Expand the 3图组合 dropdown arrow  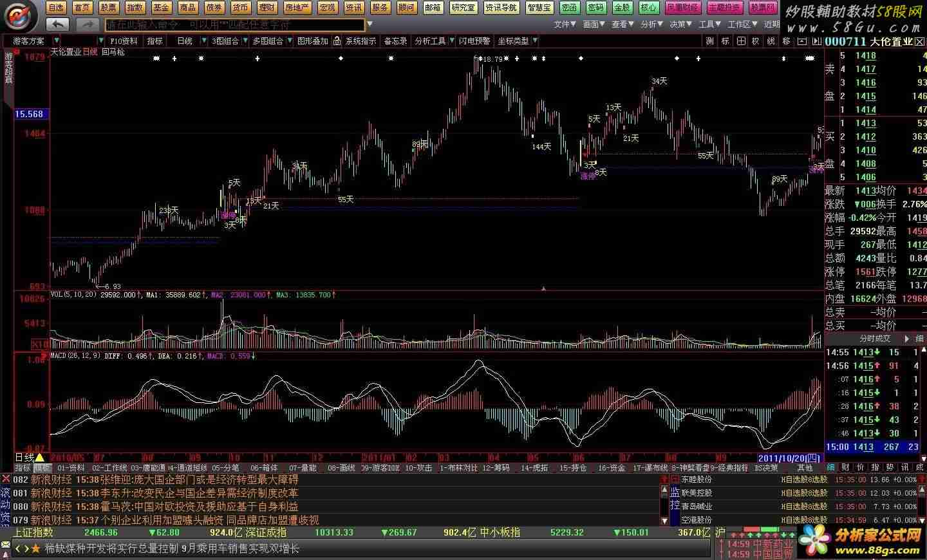(x=245, y=41)
